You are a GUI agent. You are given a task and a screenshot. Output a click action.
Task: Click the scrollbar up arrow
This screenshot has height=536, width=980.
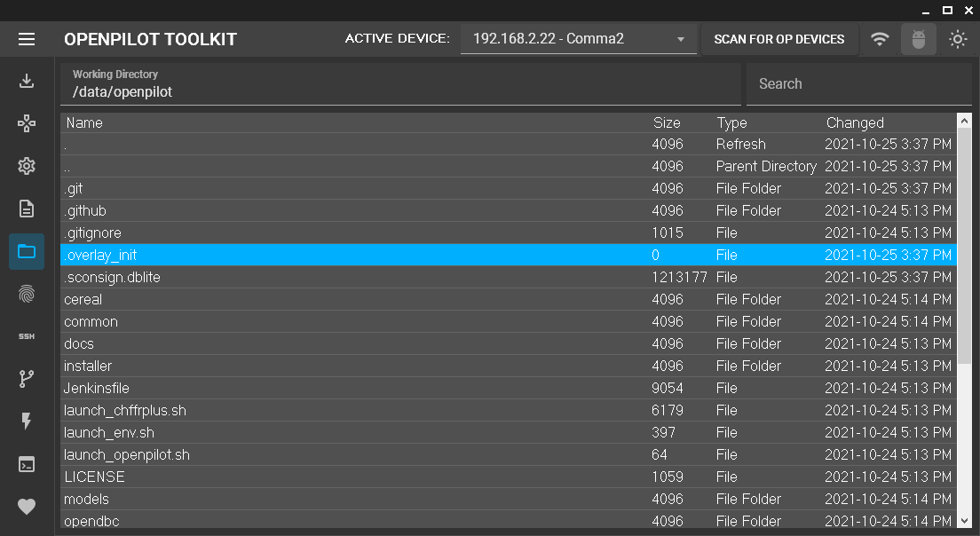coord(964,121)
